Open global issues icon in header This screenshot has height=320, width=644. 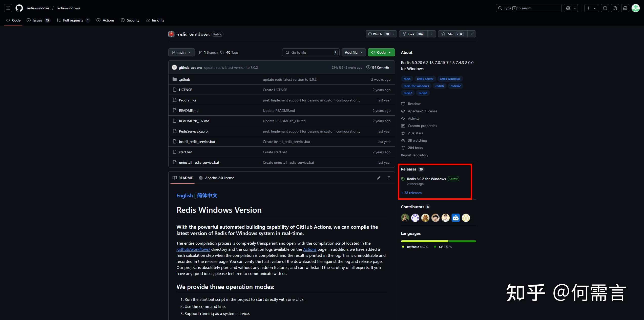click(605, 8)
